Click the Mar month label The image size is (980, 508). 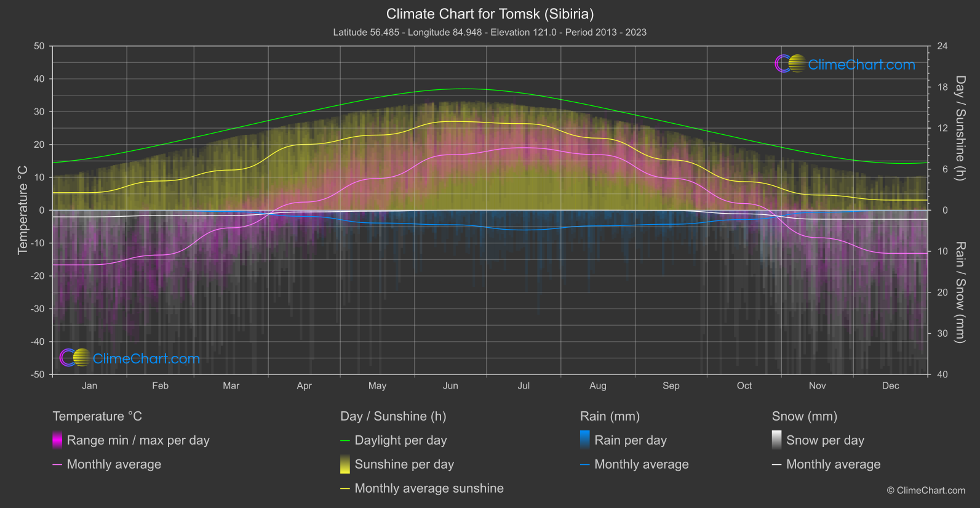click(231, 385)
